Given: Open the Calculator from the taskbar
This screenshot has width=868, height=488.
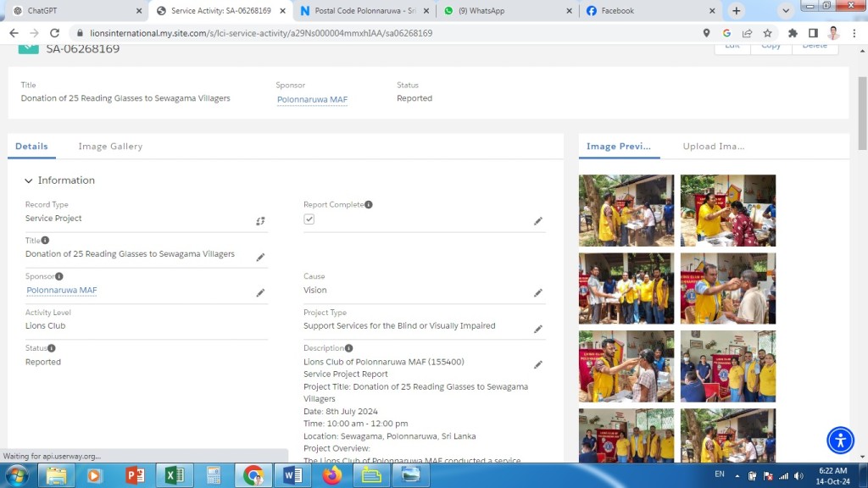Looking at the screenshot, I should coord(214,475).
